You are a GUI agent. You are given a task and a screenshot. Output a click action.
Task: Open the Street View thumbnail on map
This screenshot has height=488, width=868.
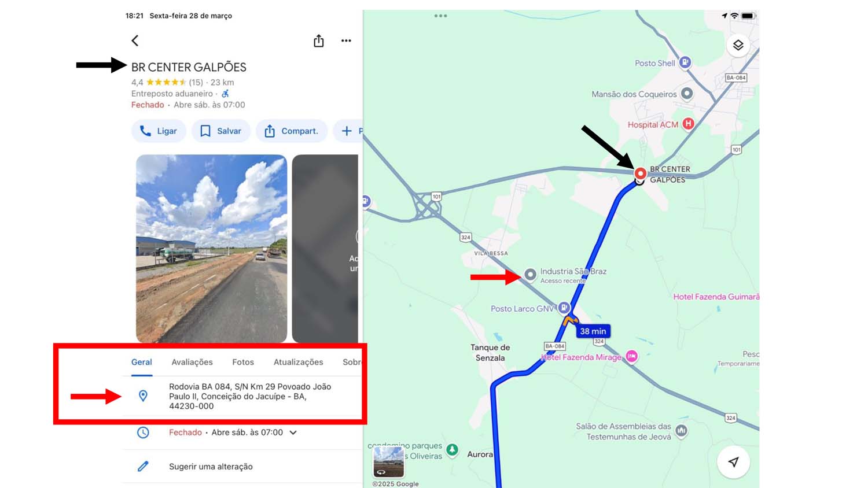click(x=388, y=462)
